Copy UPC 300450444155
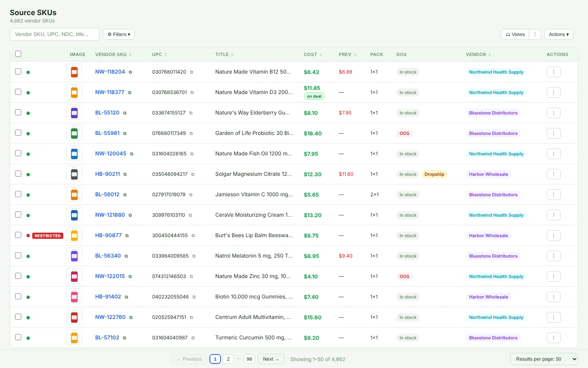The height and width of the screenshot is (368, 588). click(x=193, y=236)
